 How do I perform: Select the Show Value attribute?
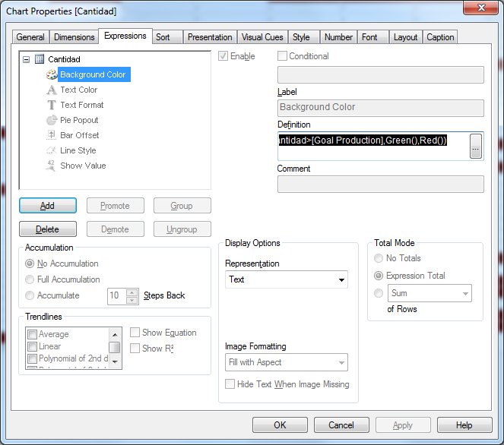click(x=83, y=166)
